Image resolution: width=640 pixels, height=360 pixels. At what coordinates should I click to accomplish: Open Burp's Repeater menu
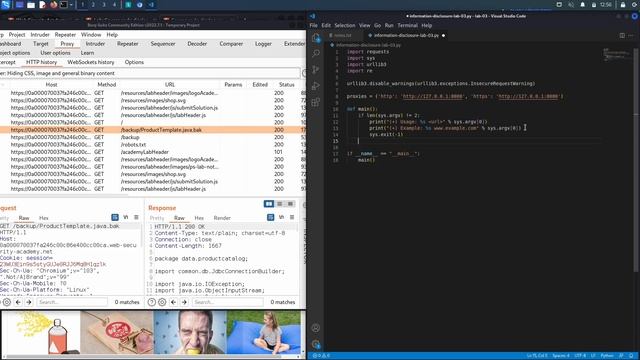tap(65, 35)
